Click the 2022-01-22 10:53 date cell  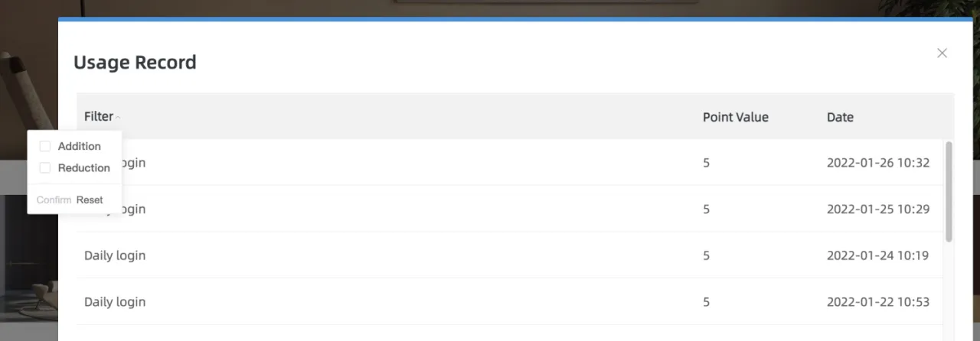point(878,302)
